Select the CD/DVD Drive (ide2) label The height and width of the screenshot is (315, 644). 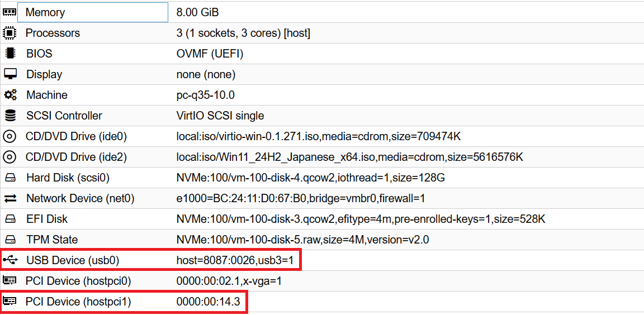[x=76, y=157]
